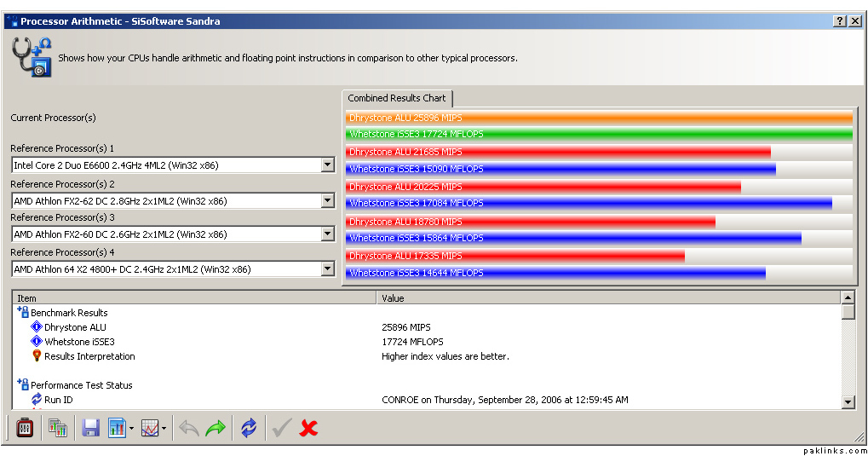
Task: Open Reference Processor 4 dropdown
Action: [x=327, y=269]
